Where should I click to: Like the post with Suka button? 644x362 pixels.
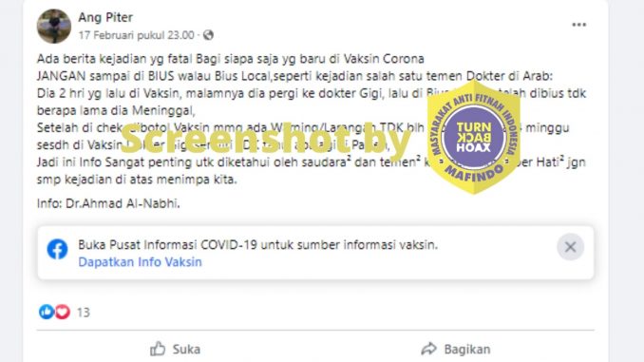pyautogui.click(x=176, y=350)
